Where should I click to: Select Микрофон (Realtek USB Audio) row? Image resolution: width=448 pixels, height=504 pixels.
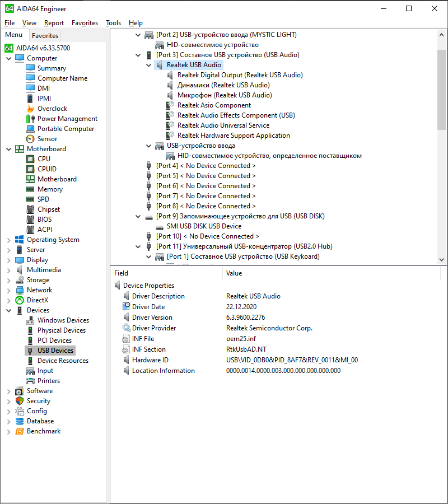(225, 95)
